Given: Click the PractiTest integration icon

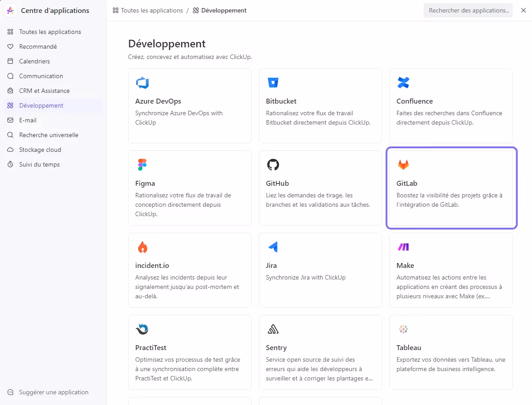Looking at the screenshot, I should (142, 329).
